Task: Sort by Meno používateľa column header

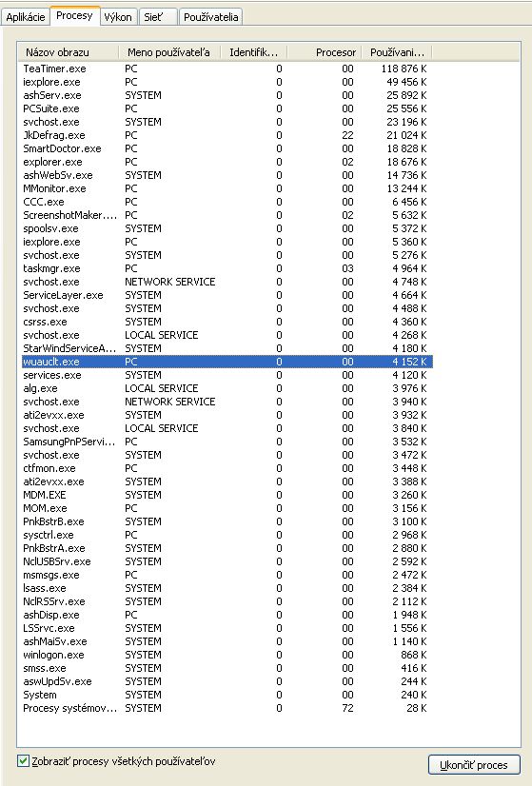Action: [169, 52]
